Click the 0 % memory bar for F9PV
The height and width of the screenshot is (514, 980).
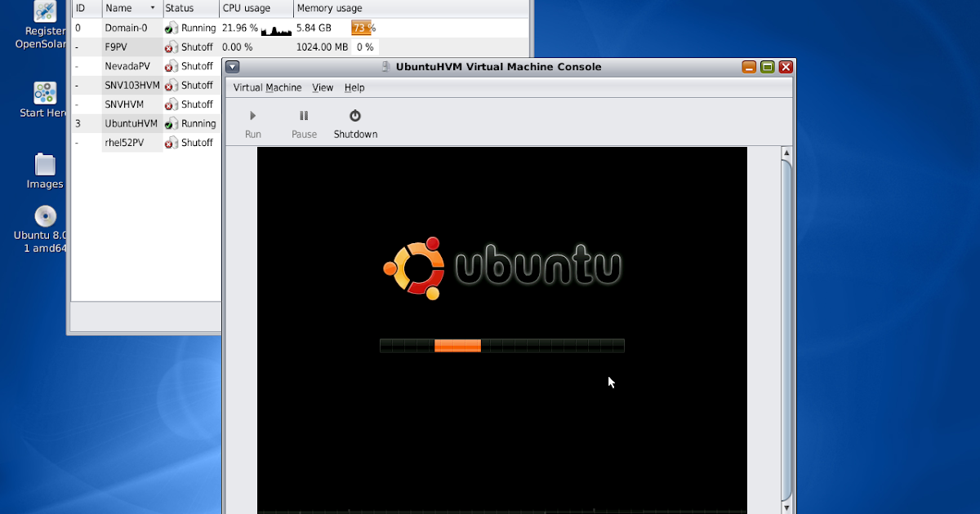[x=365, y=47]
